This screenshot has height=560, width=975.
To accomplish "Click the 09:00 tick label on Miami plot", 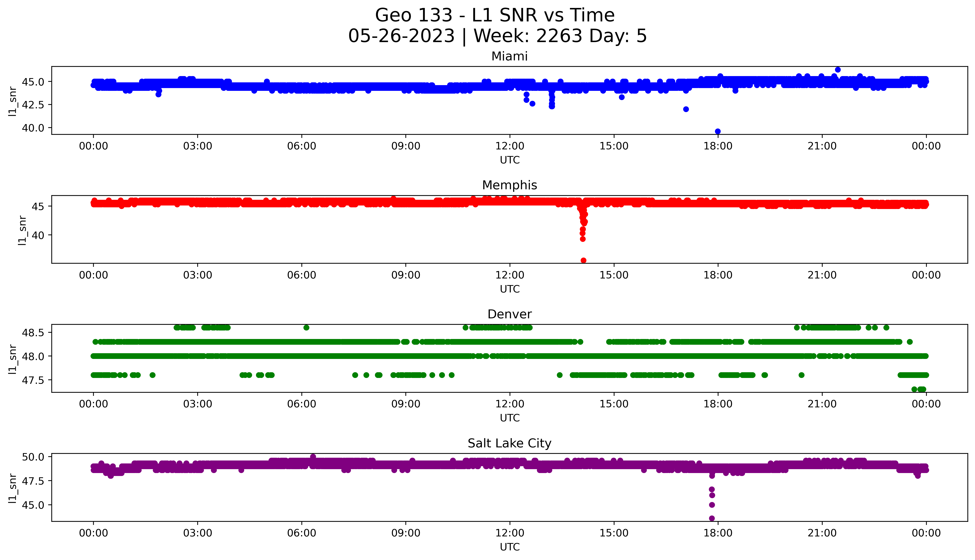I will point(406,146).
